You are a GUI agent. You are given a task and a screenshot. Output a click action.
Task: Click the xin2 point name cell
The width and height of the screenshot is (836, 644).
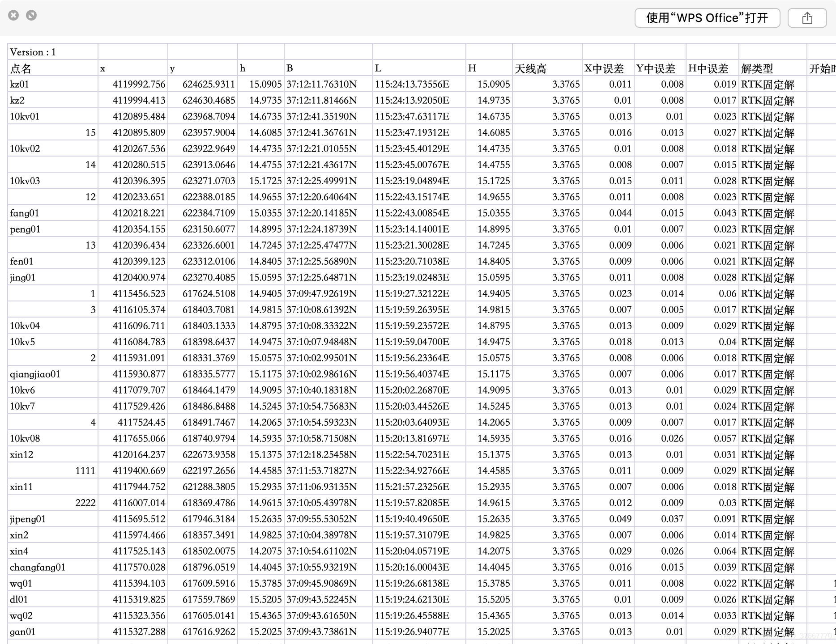point(53,535)
